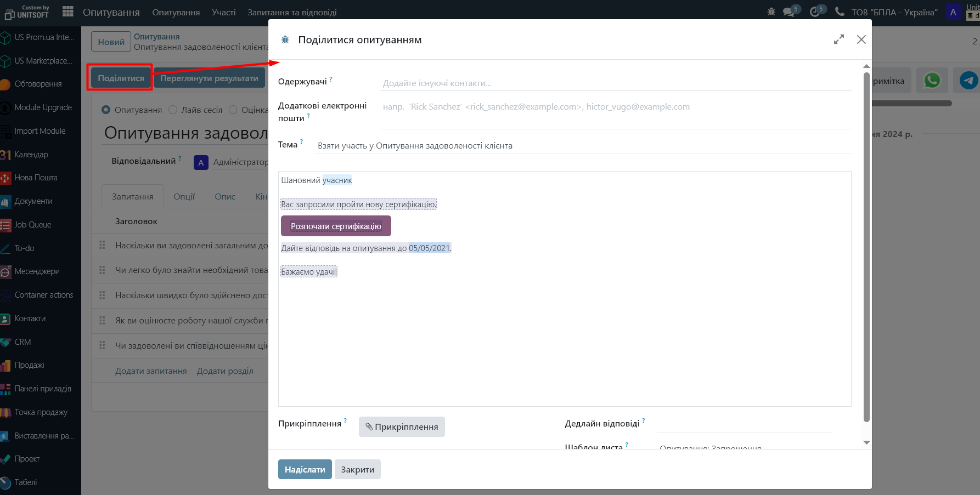Click the Прикріплення attachments button

(x=402, y=426)
